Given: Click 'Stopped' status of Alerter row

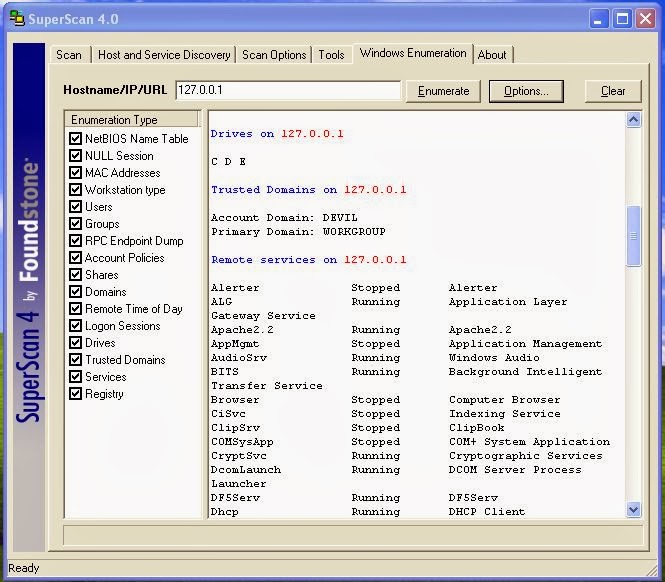Looking at the screenshot, I should pos(376,288).
